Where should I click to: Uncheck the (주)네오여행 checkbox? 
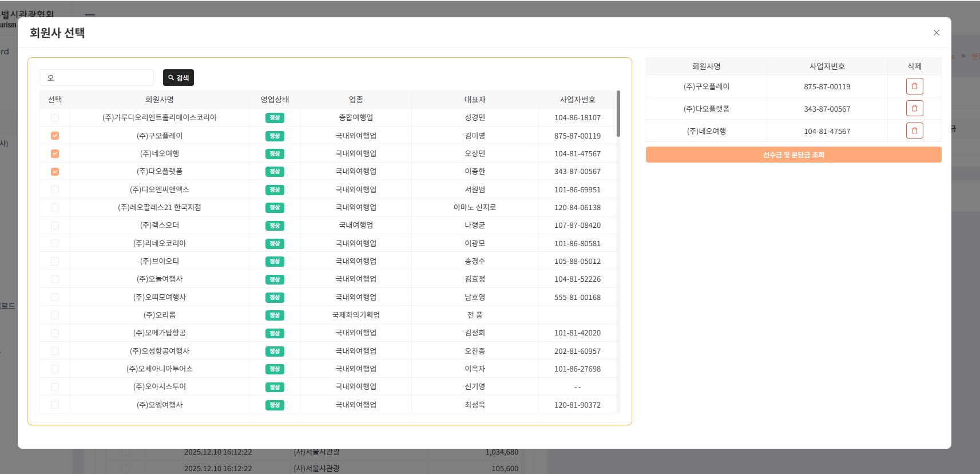(55, 153)
